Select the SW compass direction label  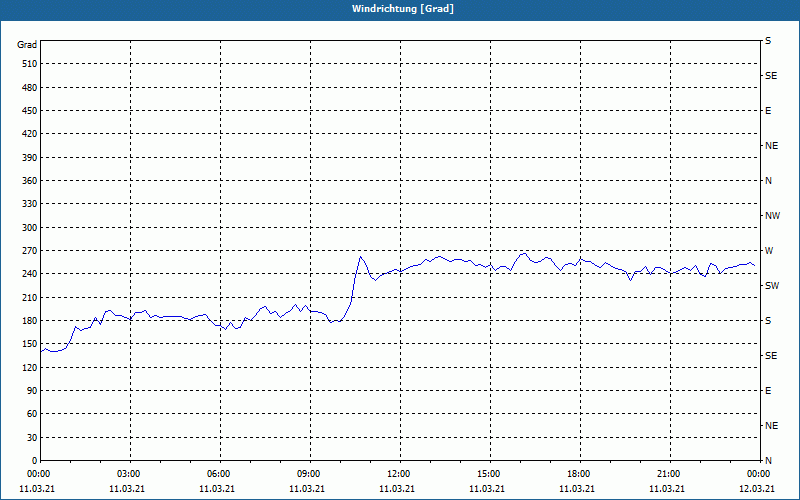772,286
